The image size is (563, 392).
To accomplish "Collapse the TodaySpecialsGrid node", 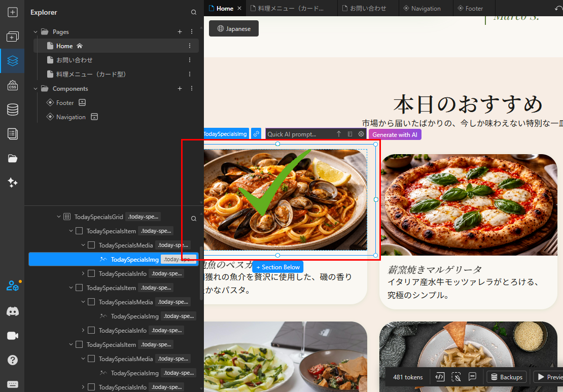I will [x=59, y=217].
